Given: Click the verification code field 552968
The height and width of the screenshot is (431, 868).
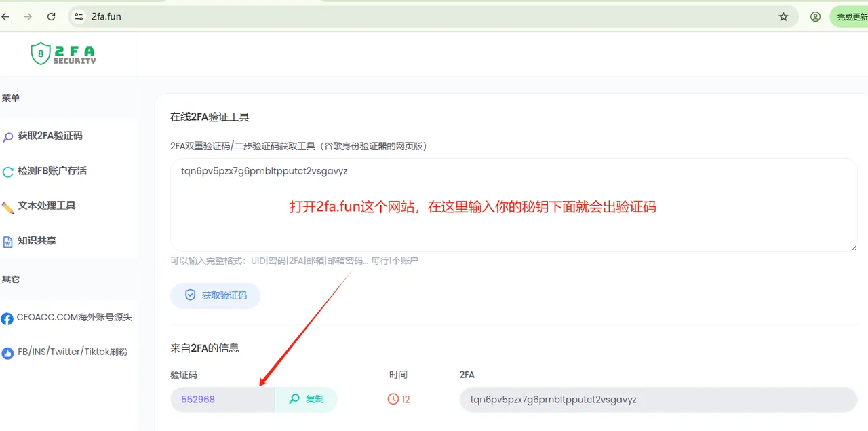Looking at the screenshot, I should point(222,400).
